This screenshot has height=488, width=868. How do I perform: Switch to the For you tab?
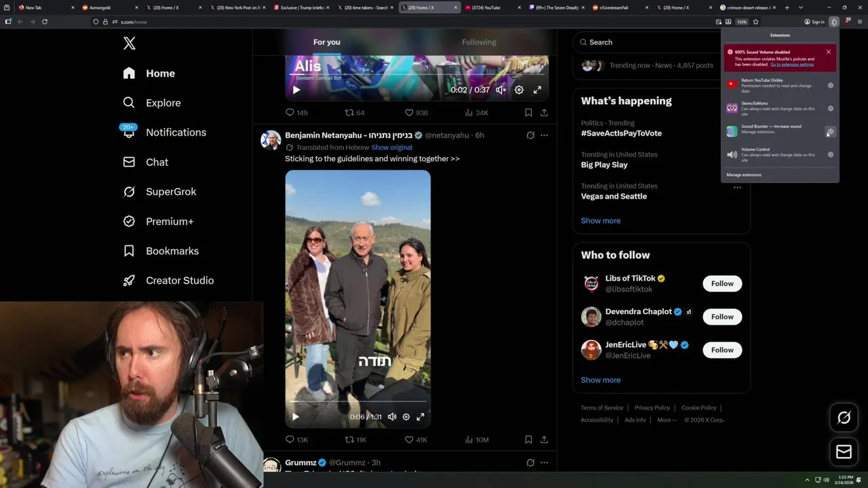[x=327, y=42]
